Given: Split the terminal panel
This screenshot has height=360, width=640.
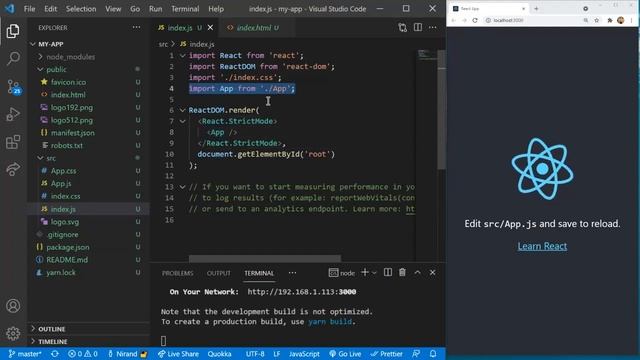Looking at the screenshot, I should [388, 272].
